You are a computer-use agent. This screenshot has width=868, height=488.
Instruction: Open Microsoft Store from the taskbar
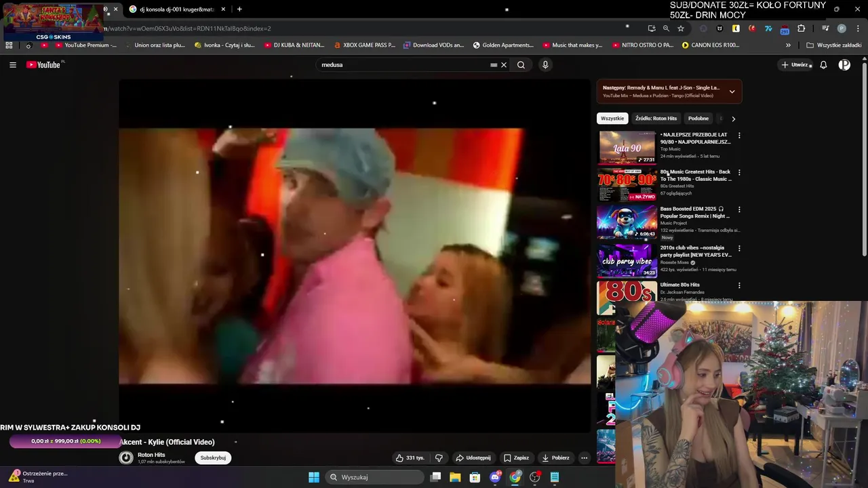pos(475,477)
